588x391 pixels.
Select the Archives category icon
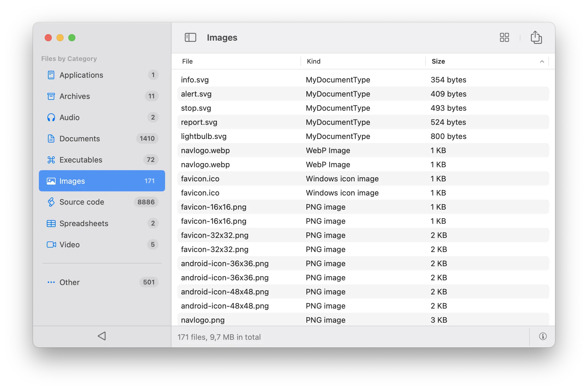(51, 96)
